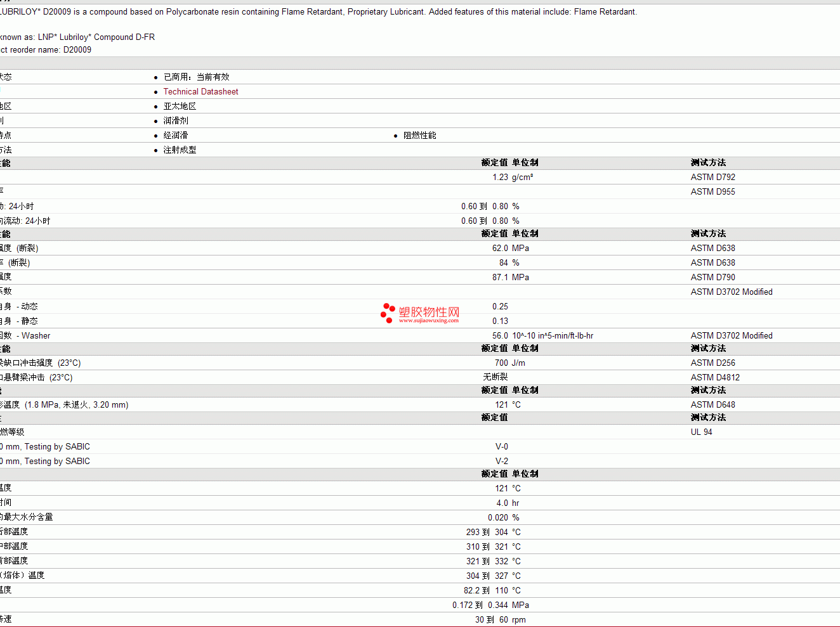This screenshot has height=627, width=840.
Task: Click the ASTM D790 test method cell
Action: (x=713, y=277)
